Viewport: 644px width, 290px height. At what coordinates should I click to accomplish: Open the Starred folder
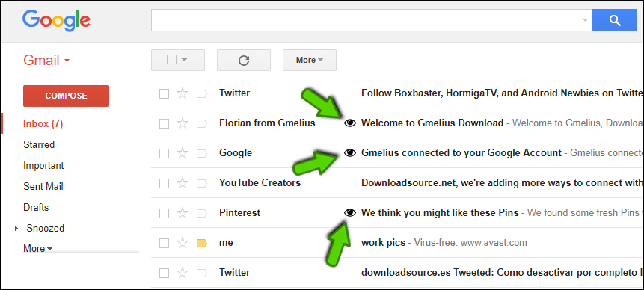tap(39, 144)
